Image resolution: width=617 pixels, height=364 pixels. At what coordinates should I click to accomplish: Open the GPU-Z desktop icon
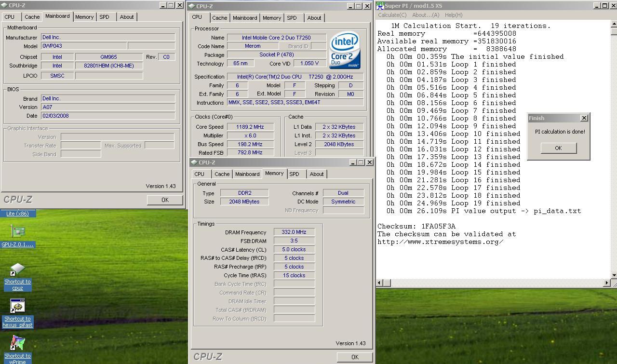tap(17, 236)
